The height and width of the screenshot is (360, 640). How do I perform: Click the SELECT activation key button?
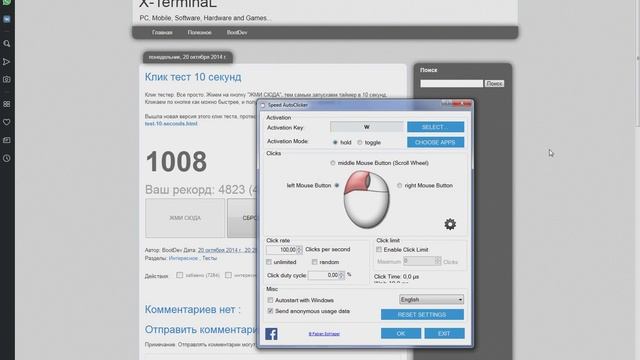click(x=436, y=127)
